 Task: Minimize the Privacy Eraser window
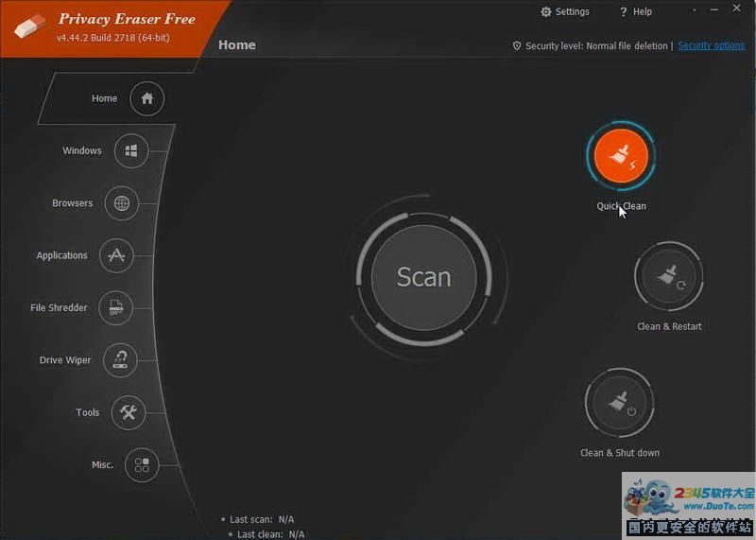tap(714, 9)
